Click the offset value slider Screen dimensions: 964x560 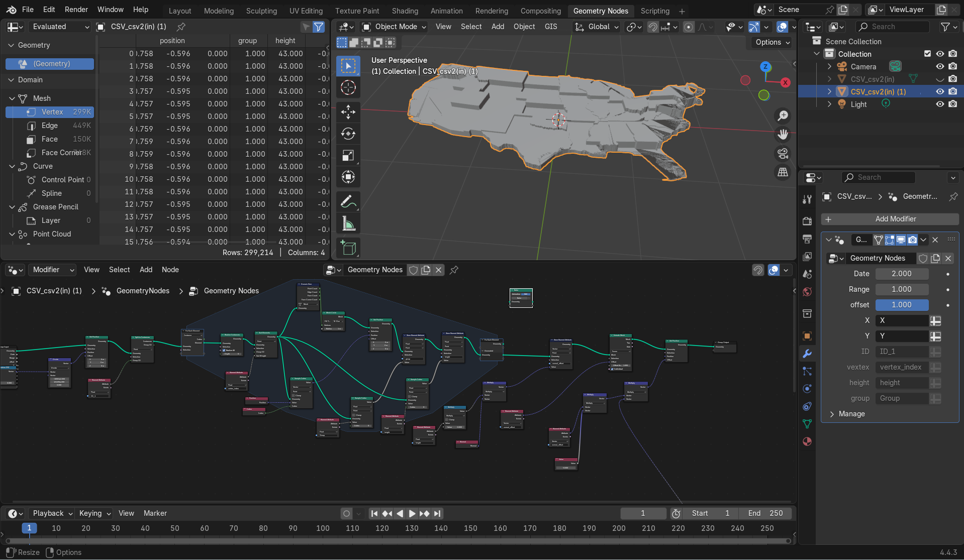[901, 305]
